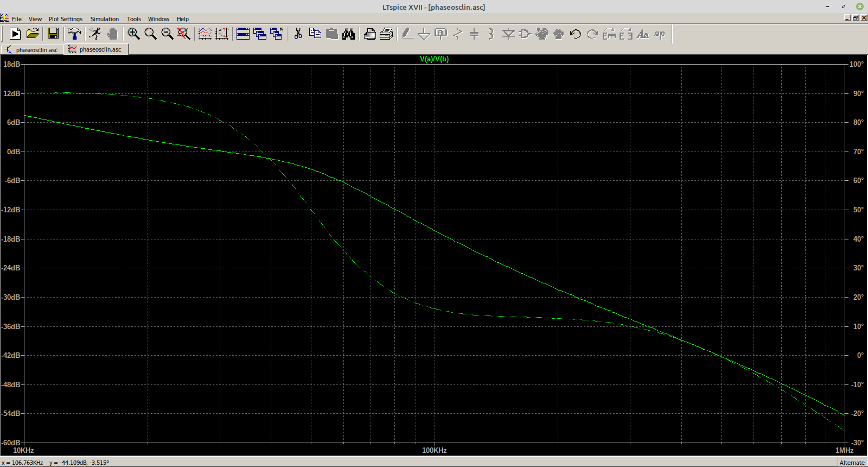Open the Help menu
The width and height of the screenshot is (868, 467).
pyautogui.click(x=183, y=19)
